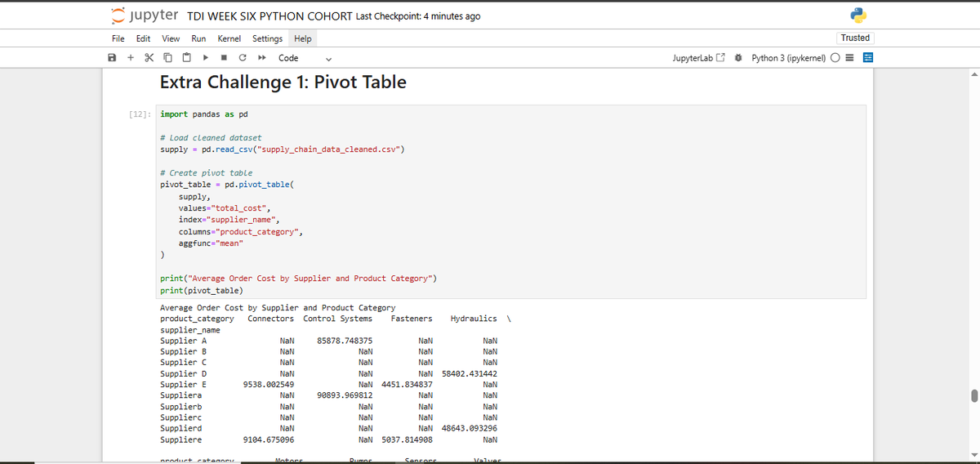Click the Python 3 (ipykernel) kernel name

(x=789, y=58)
